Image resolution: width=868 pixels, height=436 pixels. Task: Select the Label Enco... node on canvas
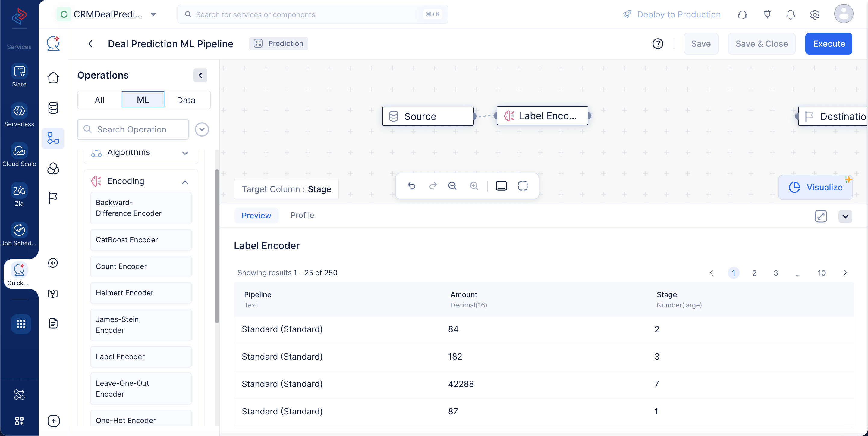(542, 116)
